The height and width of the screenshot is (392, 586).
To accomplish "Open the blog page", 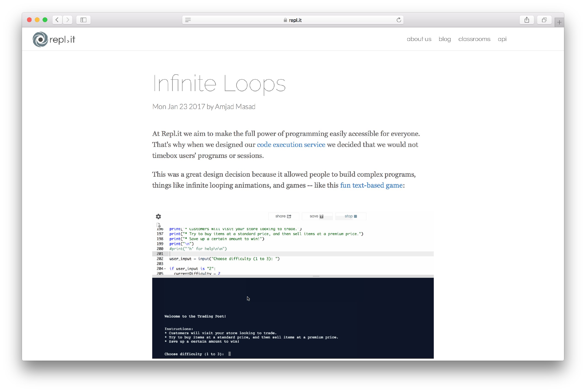I will point(445,39).
